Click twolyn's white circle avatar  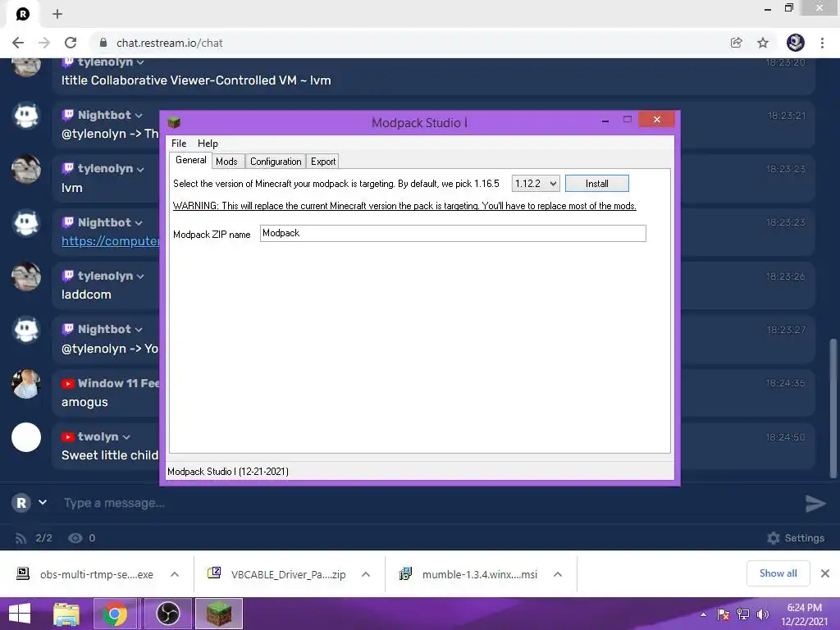26,437
